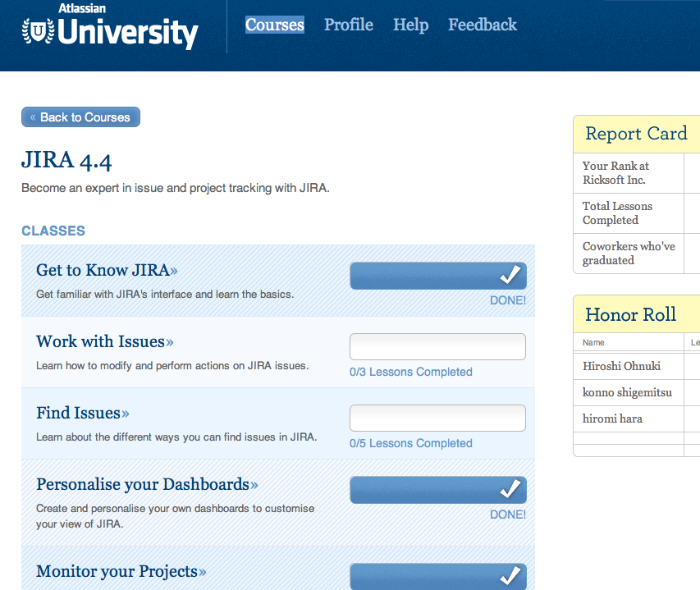Click the JIRA 4.4 course title
The image size is (700, 590).
click(66, 160)
